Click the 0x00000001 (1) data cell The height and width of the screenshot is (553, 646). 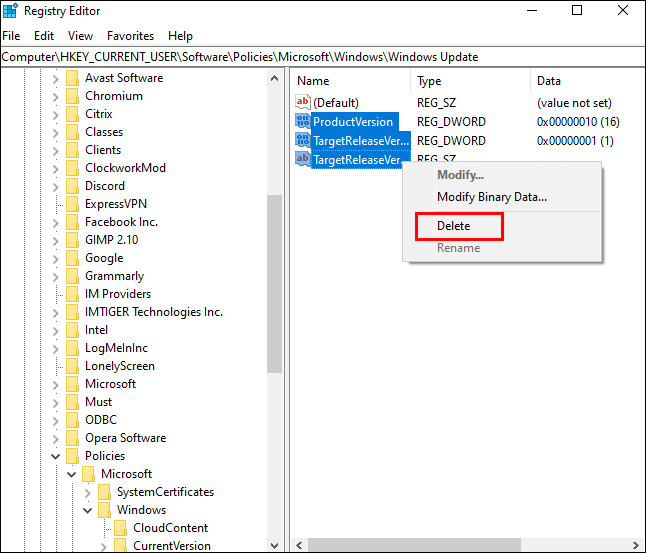(575, 141)
